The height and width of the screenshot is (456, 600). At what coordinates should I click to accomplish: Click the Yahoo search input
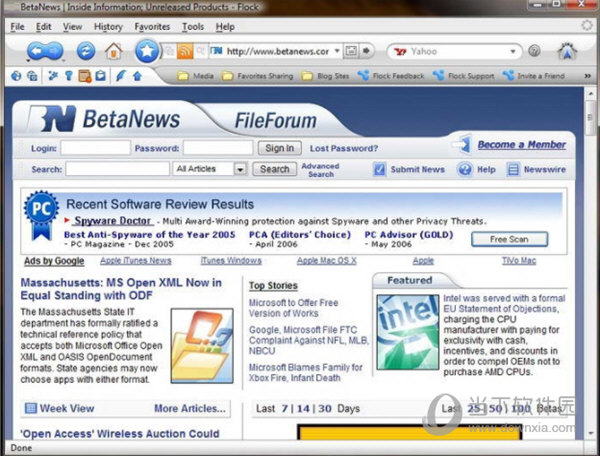click(x=459, y=52)
